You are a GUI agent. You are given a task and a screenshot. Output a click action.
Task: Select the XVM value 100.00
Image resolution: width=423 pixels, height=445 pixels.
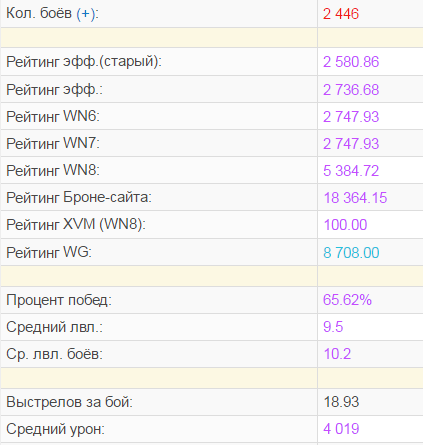pos(345,225)
